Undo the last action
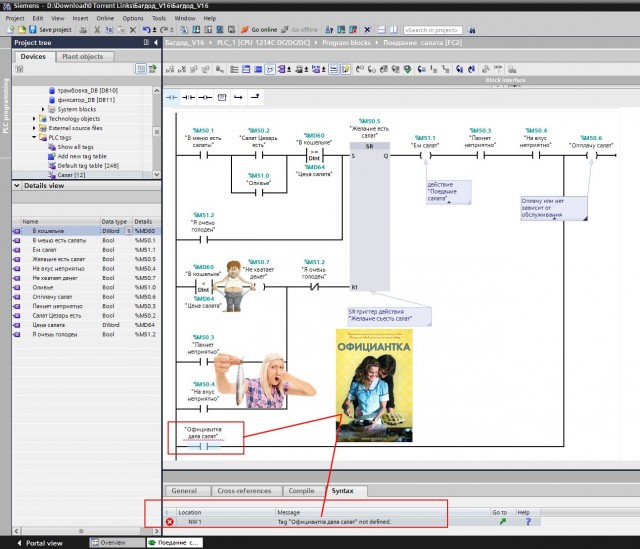This screenshot has height=549, width=640. tap(147, 29)
